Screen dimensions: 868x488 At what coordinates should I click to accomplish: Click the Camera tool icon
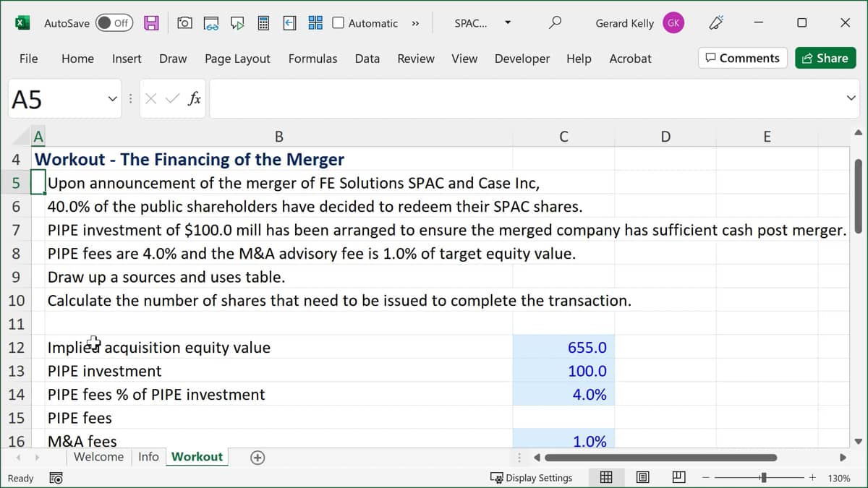(x=184, y=23)
